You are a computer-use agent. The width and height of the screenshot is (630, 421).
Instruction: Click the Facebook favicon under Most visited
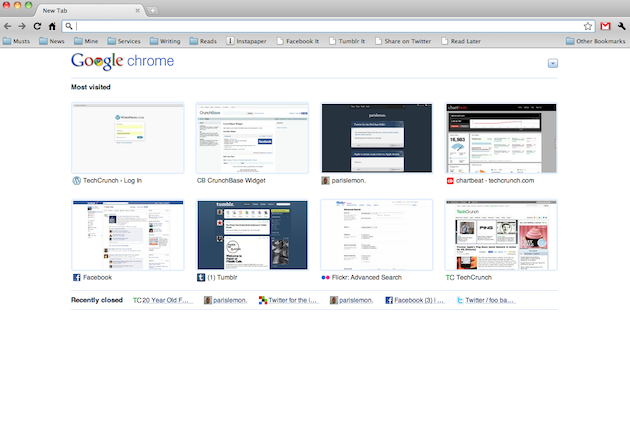point(77,278)
